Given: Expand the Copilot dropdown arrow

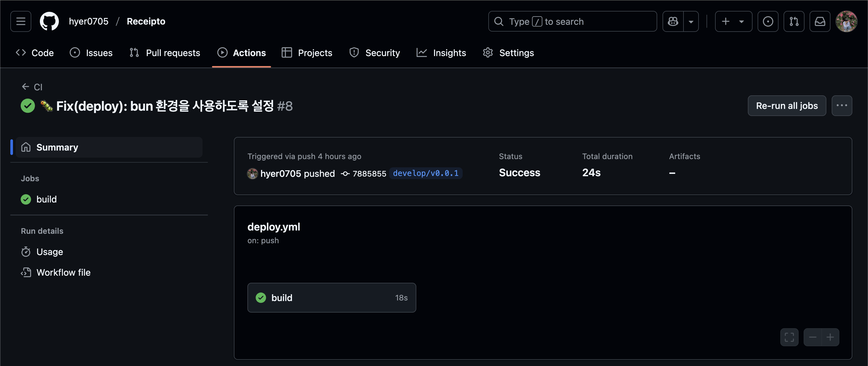Looking at the screenshot, I should tap(691, 21).
